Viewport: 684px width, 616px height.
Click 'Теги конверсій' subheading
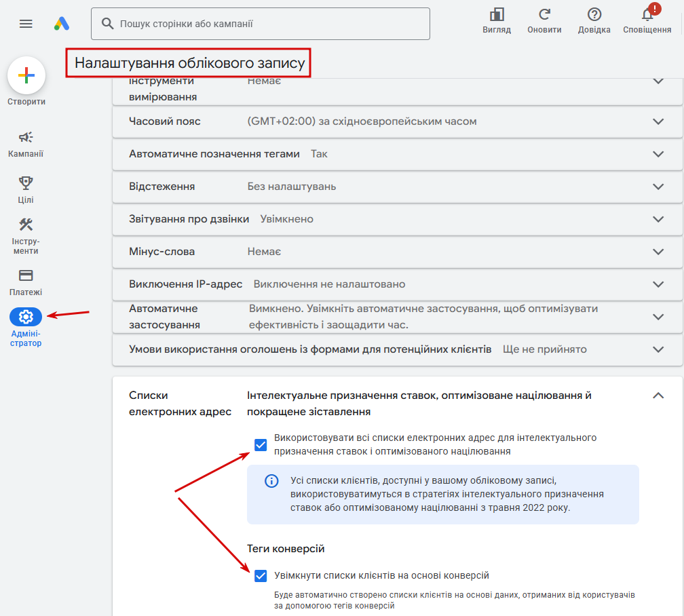tap(286, 549)
